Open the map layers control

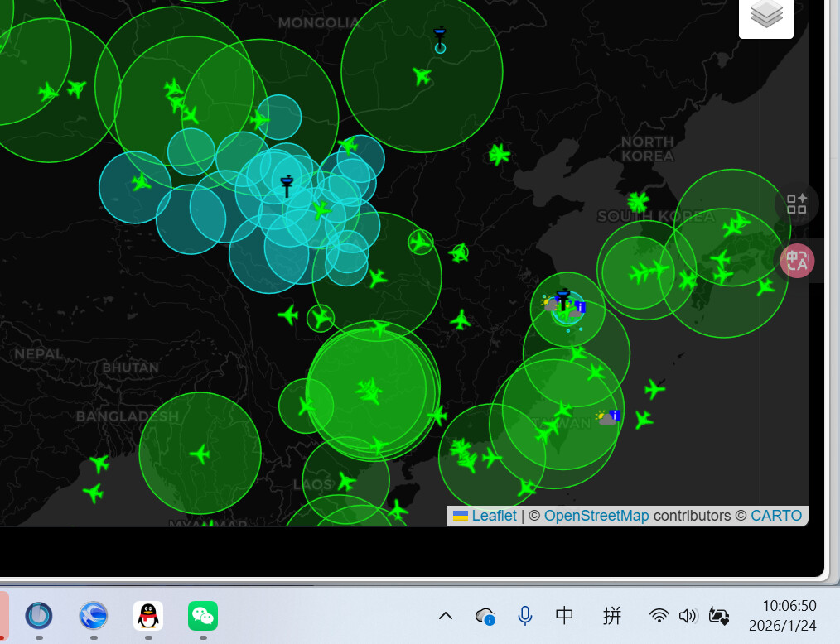766,14
